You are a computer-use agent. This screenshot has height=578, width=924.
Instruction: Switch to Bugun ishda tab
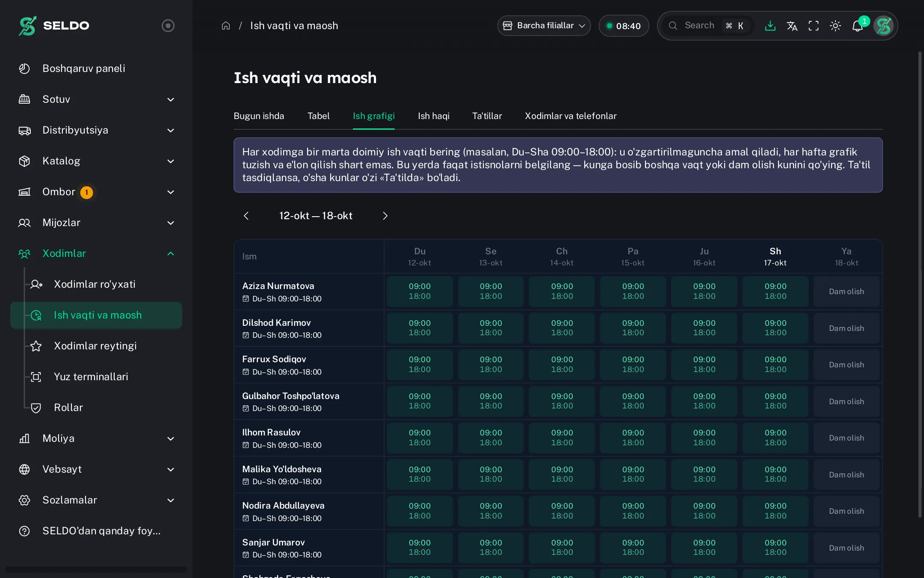tap(259, 116)
